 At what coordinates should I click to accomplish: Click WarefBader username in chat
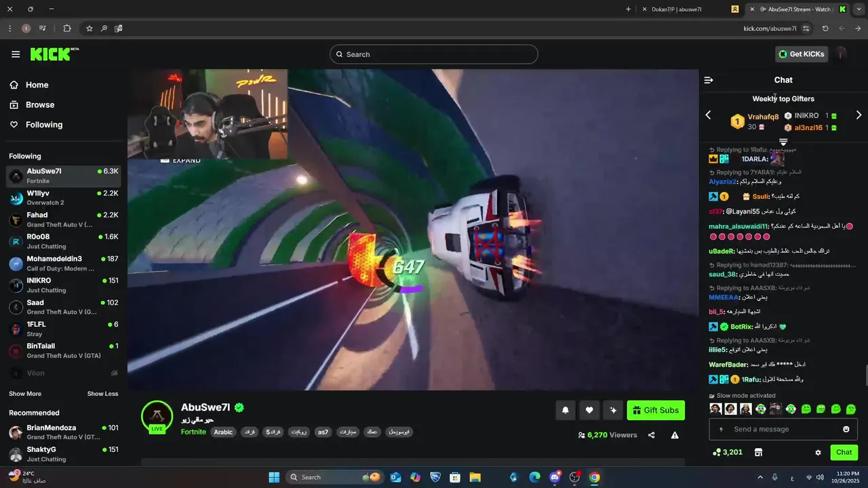(x=728, y=365)
